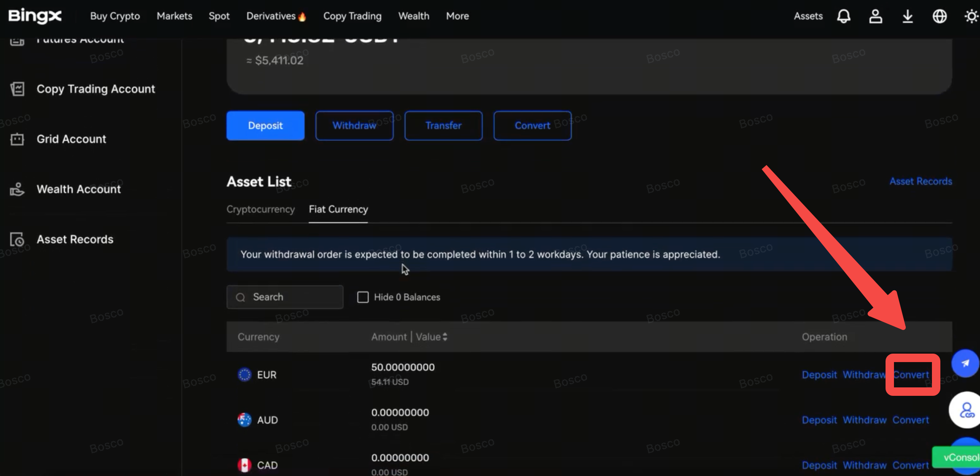This screenshot has width=980, height=476.
Task: Open the customer support floating icon
Action: (966, 410)
